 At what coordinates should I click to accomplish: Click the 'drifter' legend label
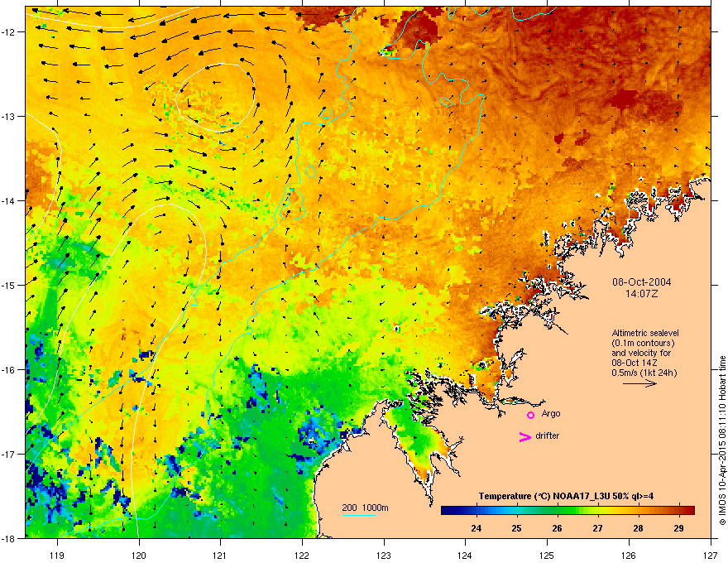click(548, 435)
